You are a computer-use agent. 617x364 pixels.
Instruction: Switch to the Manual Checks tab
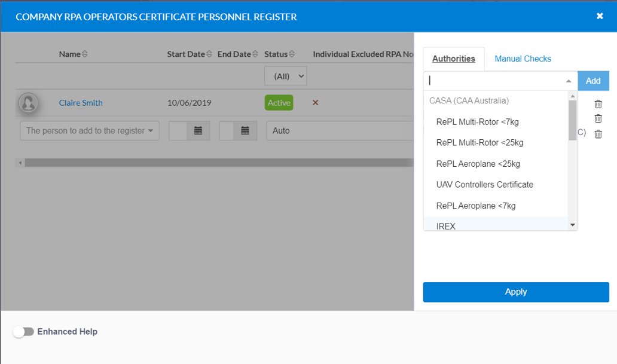tap(523, 59)
